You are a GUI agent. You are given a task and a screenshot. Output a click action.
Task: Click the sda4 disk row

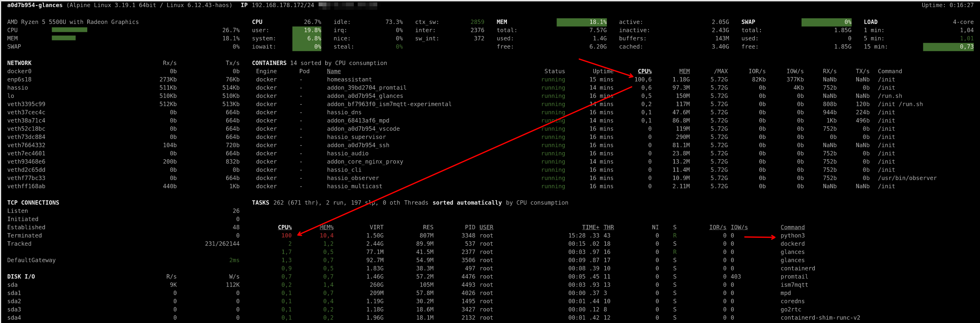click(123, 318)
